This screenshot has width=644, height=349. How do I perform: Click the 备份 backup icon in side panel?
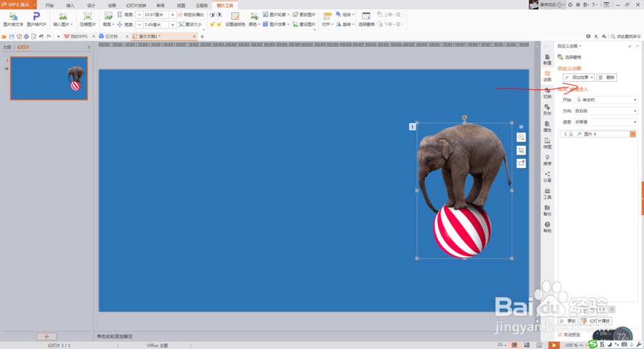point(547,211)
